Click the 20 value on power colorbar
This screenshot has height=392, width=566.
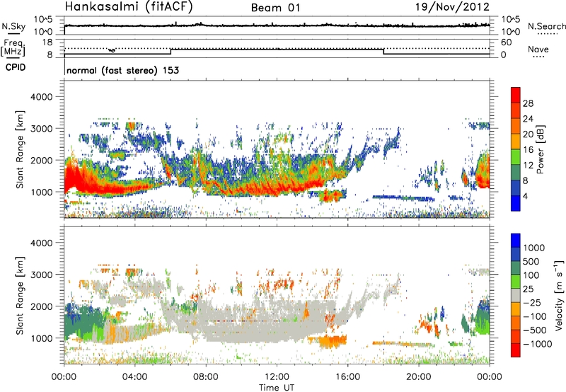528,134
